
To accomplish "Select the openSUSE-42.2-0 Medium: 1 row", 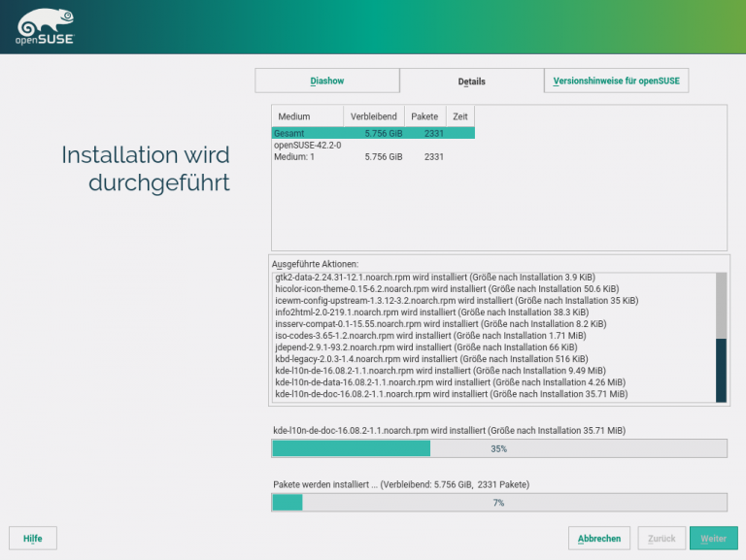I will click(373, 151).
